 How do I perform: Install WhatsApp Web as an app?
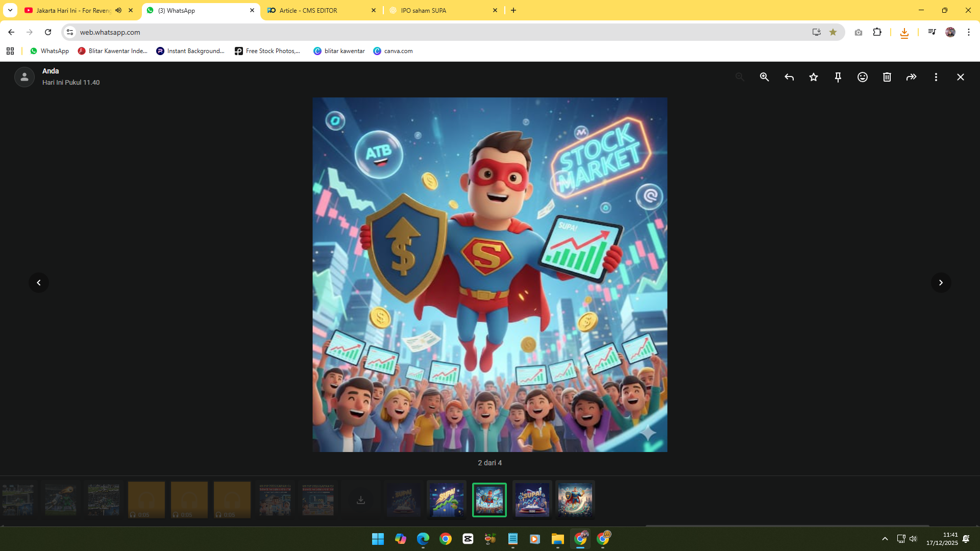point(817,32)
